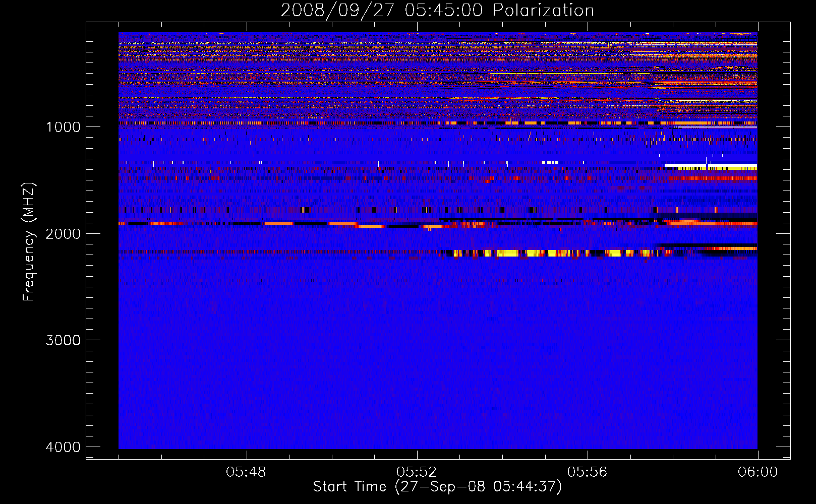Click the "4000" frequency tick label
The image size is (816, 504).
tap(63, 447)
